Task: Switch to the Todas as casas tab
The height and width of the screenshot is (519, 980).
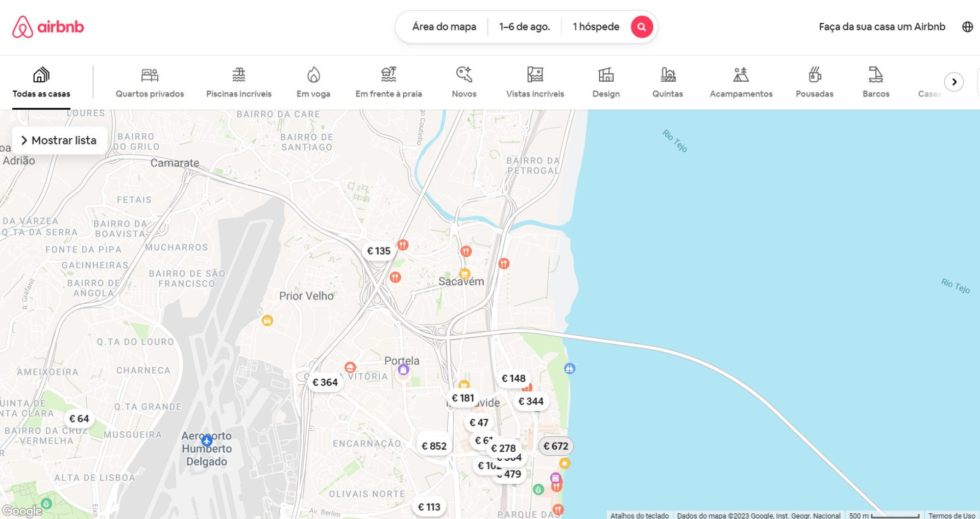Action: [x=41, y=83]
